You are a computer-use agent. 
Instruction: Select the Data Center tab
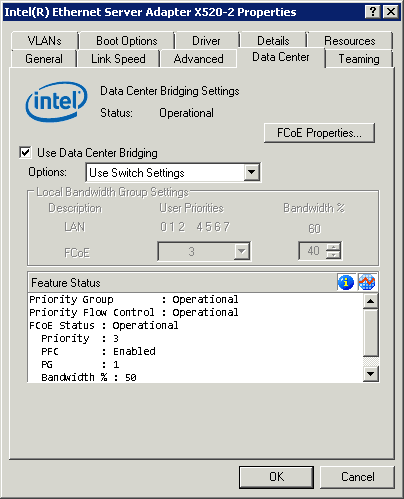(x=281, y=57)
